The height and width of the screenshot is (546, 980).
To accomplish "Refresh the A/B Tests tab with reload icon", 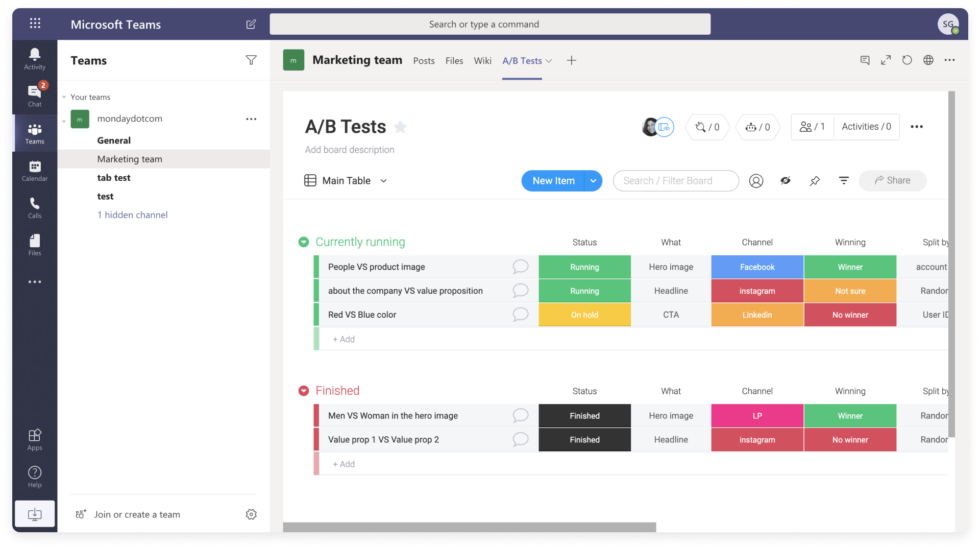I will point(907,60).
